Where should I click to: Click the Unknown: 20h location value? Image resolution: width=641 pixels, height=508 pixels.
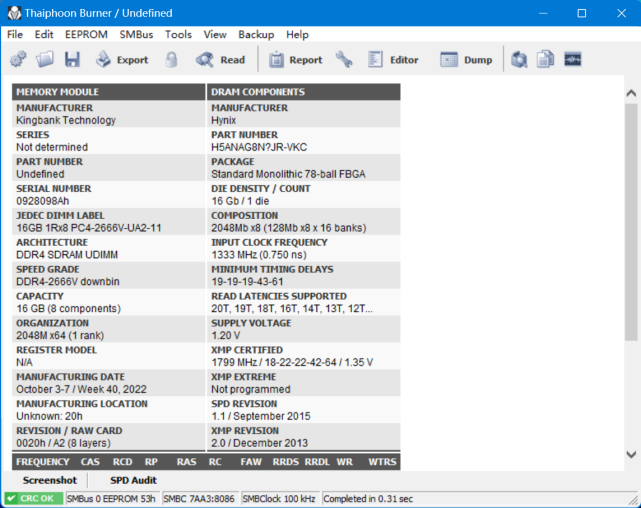[49, 416]
